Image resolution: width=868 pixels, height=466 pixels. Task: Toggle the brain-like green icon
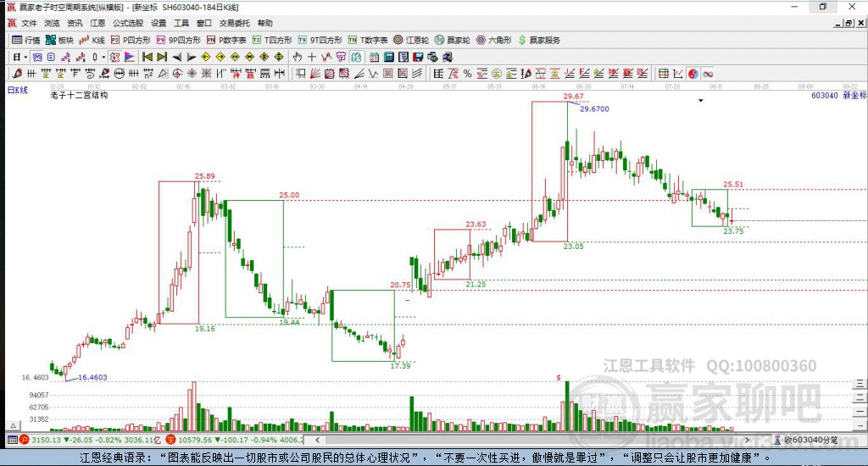tap(356, 57)
